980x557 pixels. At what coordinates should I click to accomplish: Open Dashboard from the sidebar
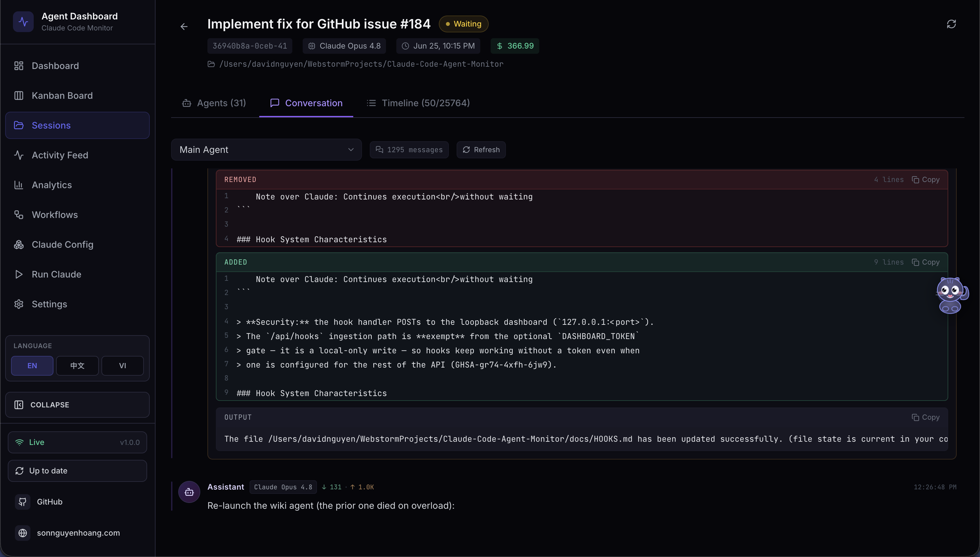click(x=77, y=66)
